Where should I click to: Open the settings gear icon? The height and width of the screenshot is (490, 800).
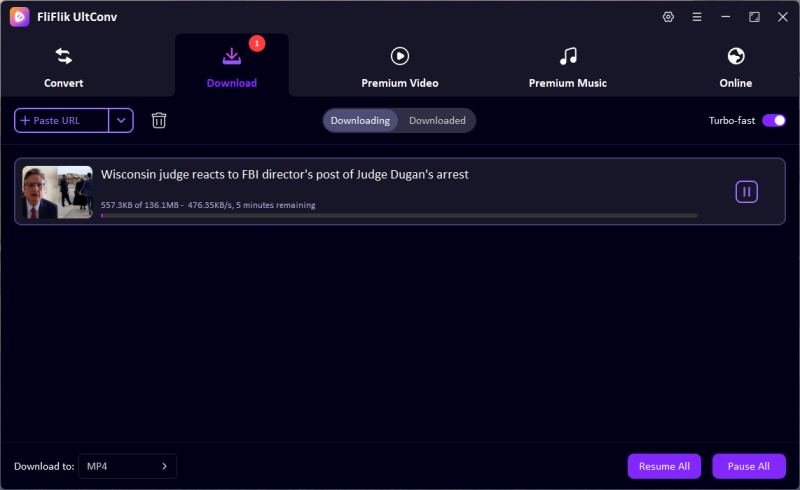point(668,17)
